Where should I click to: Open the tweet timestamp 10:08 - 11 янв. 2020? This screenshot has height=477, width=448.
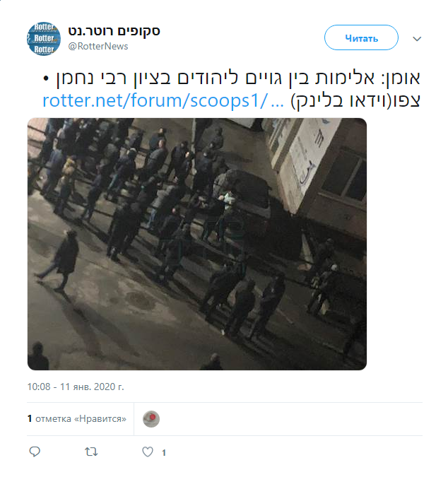pos(76,387)
